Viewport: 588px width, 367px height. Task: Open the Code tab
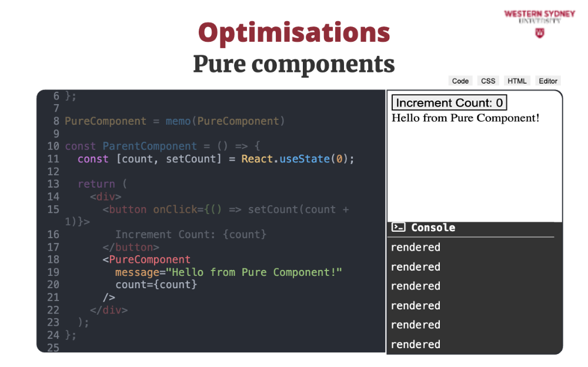click(460, 81)
